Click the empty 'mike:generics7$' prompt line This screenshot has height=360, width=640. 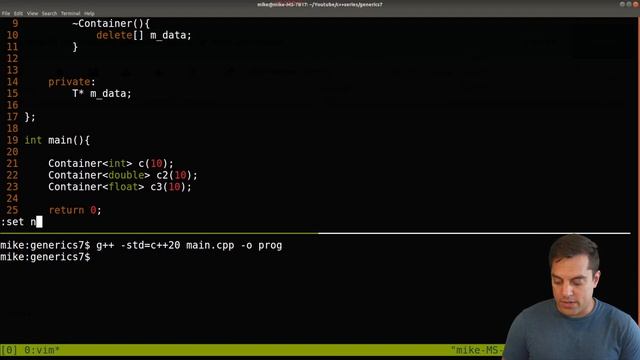coord(45,257)
